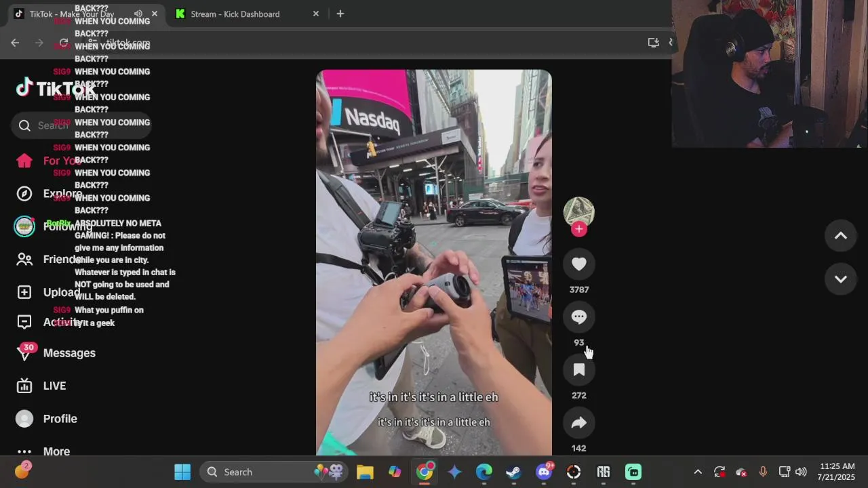Open the Windows Start menu
This screenshot has width=868, height=488.
(182, 472)
